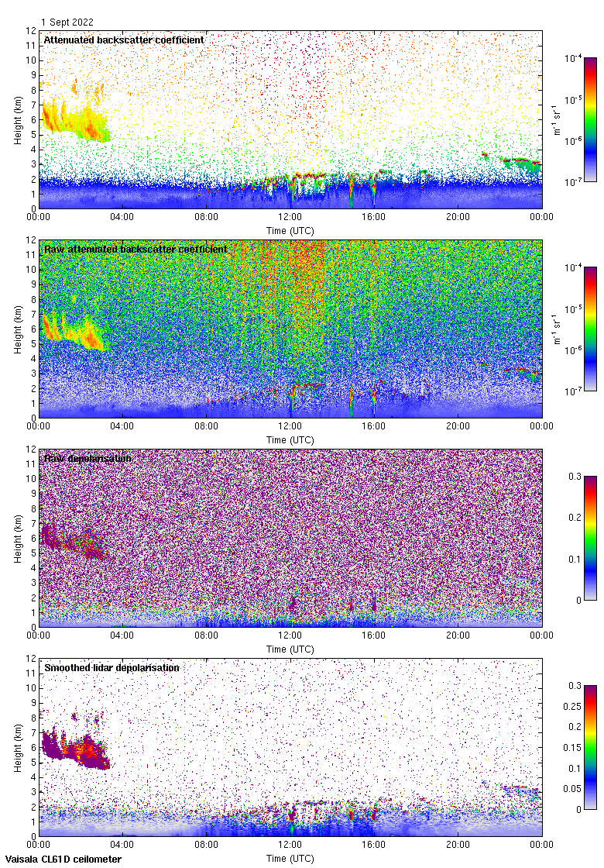The width and height of the screenshot is (604, 868).
Task: Click the raw depolarisation colorbar
Action: point(590,538)
